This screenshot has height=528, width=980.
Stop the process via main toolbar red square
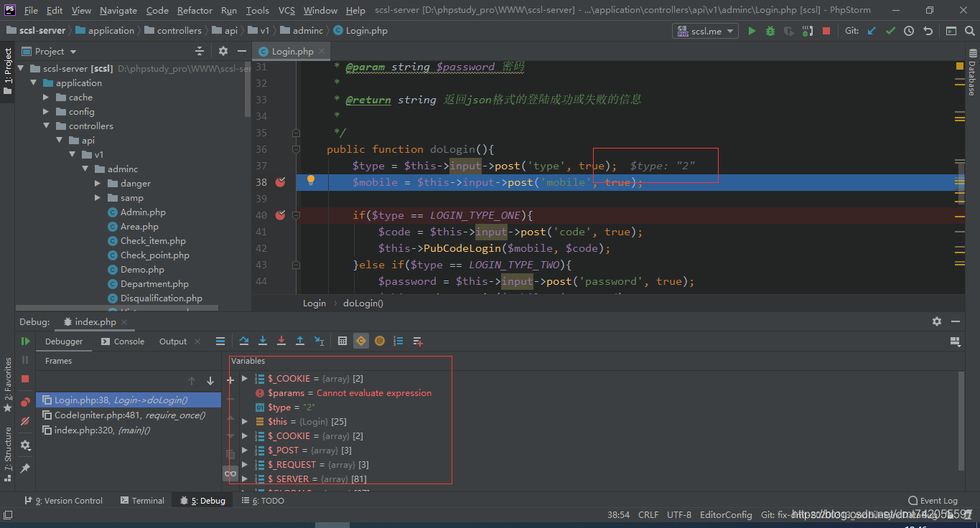(826, 31)
